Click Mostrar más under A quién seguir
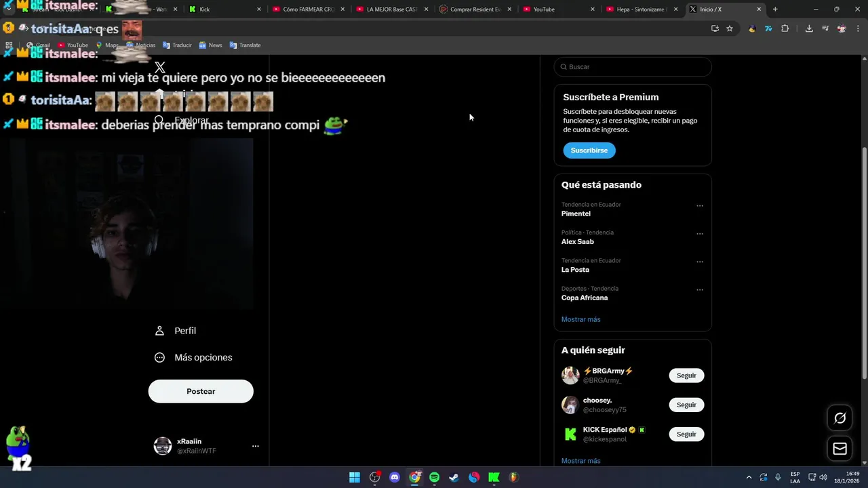 coord(581,461)
